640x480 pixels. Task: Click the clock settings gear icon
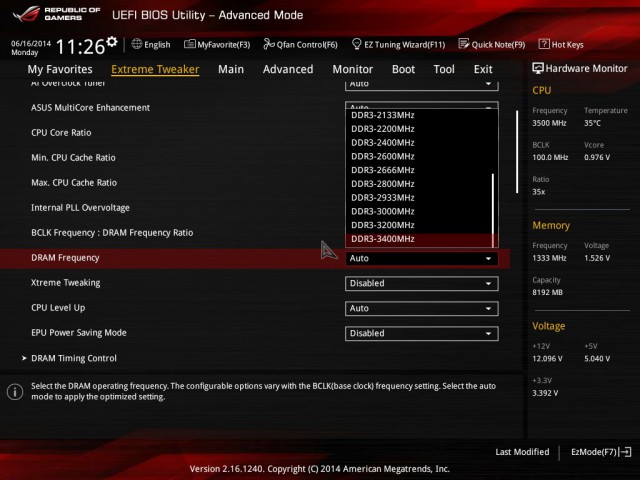(112, 42)
